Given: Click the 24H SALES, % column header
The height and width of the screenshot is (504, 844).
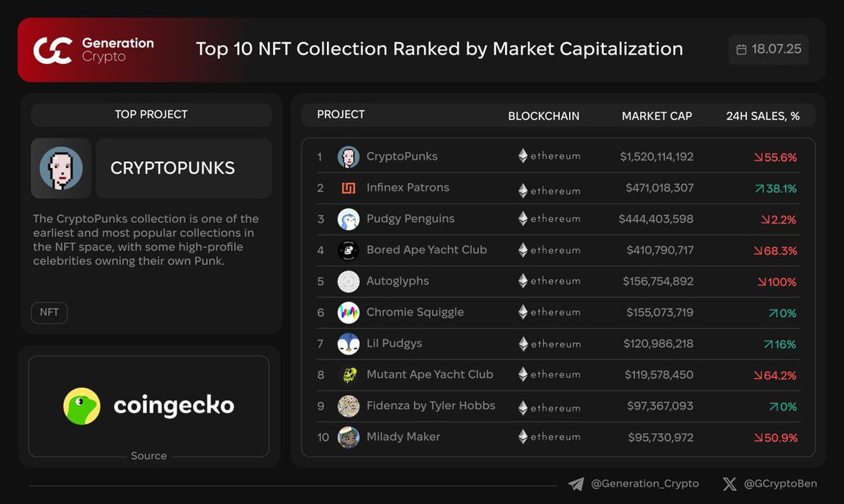Looking at the screenshot, I should 763,116.
